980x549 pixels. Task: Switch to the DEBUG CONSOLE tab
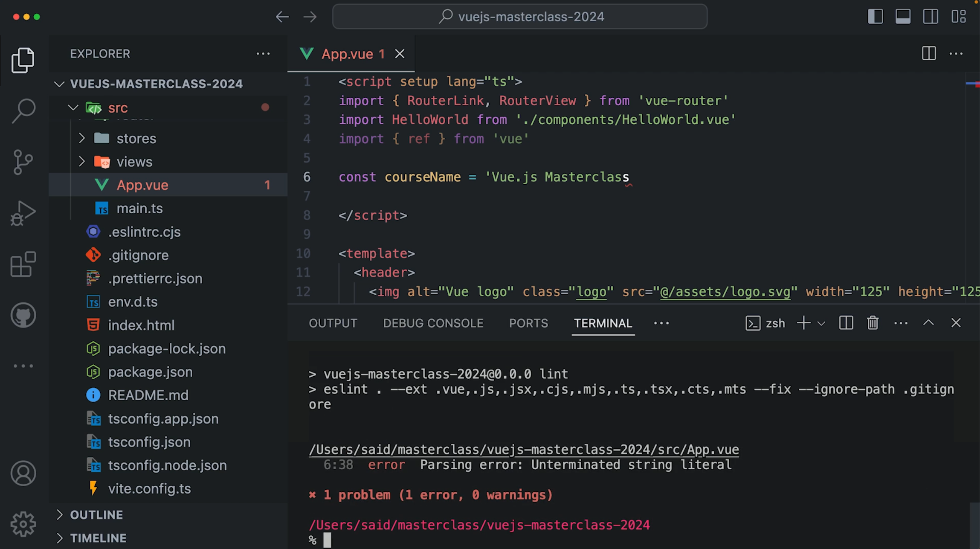(433, 323)
